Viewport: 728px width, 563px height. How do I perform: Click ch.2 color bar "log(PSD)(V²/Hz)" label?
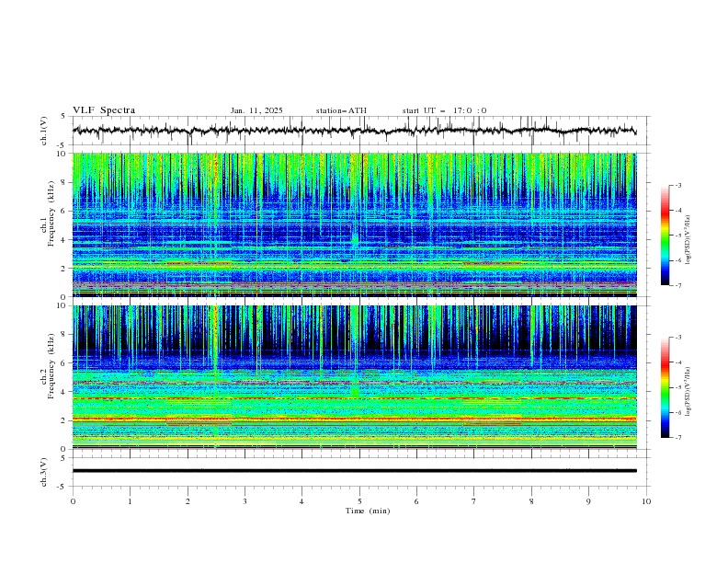pos(688,391)
